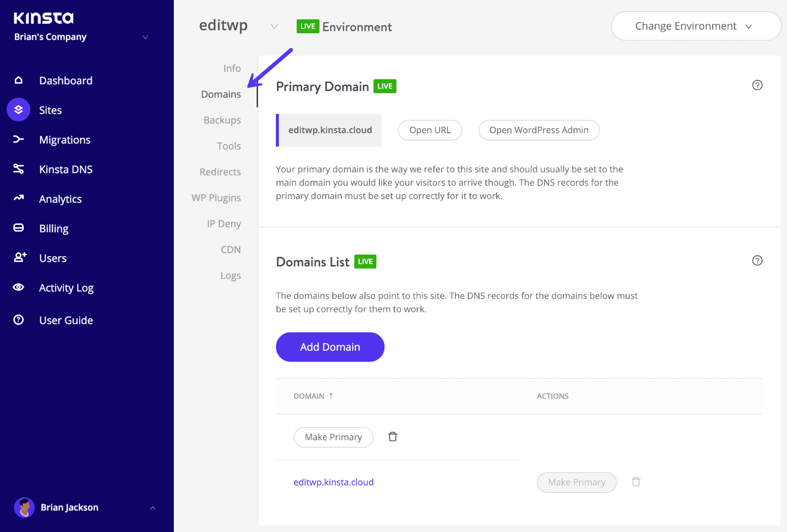Click the Brian Jackson name
Image resolution: width=787 pixels, height=532 pixels.
coord(69,507)
